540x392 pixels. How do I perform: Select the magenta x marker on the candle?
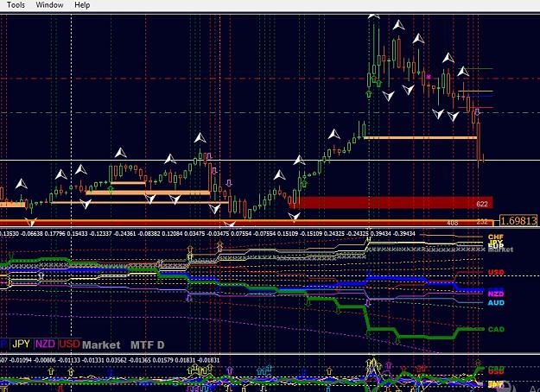429,76
